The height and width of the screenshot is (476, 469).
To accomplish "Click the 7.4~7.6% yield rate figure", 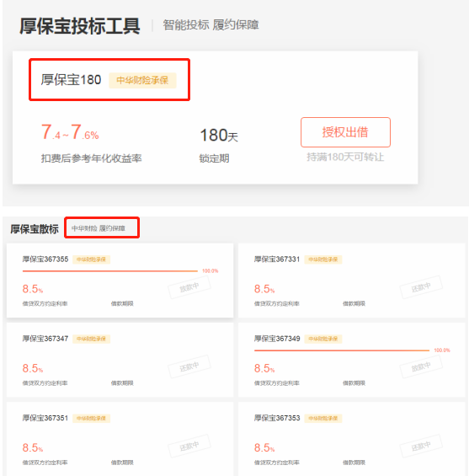I will 70,132.
